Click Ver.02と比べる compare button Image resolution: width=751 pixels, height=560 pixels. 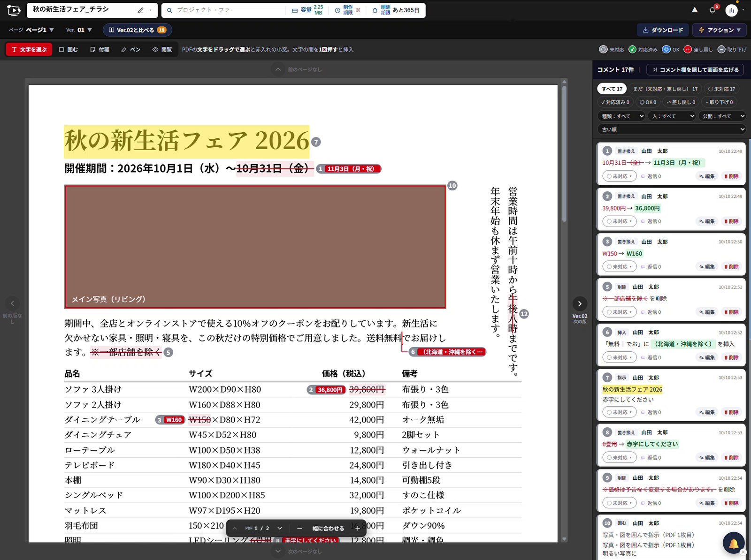[137, 30]
